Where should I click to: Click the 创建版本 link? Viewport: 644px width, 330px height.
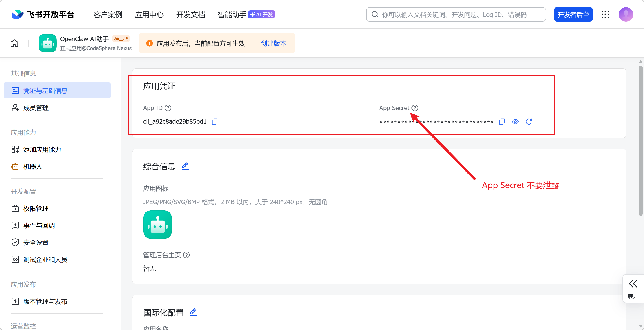tap(273, 44)
